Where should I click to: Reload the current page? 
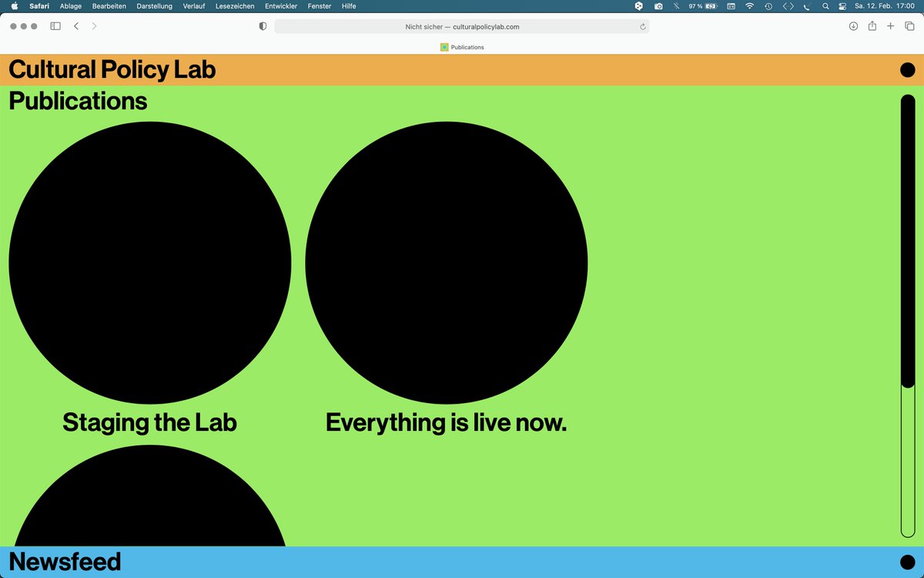pos(642,26)
